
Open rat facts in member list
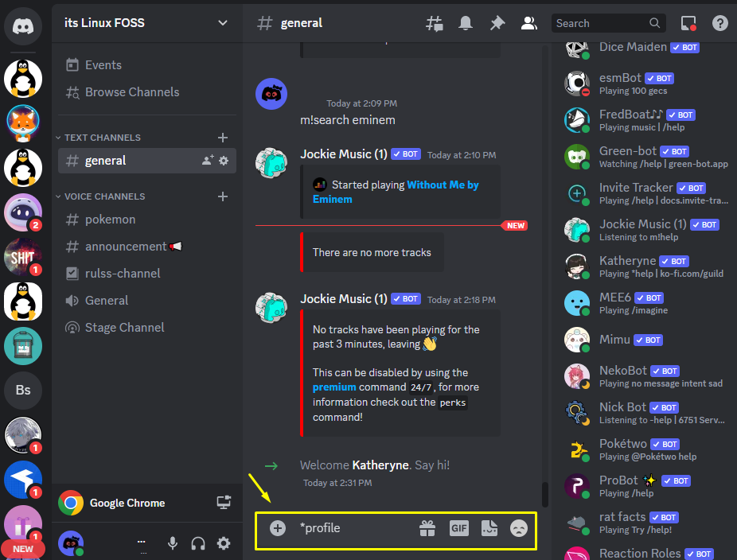click(643, 523)
